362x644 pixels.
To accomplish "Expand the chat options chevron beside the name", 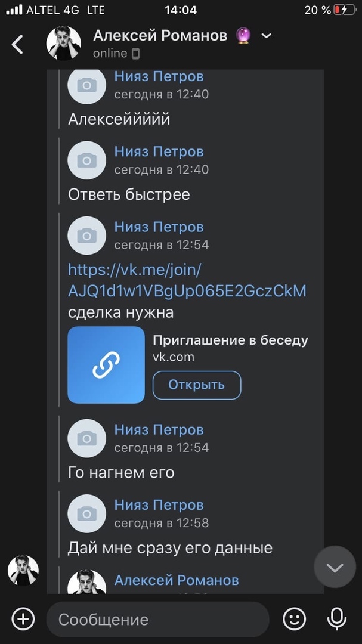I will tap(267, 36).
